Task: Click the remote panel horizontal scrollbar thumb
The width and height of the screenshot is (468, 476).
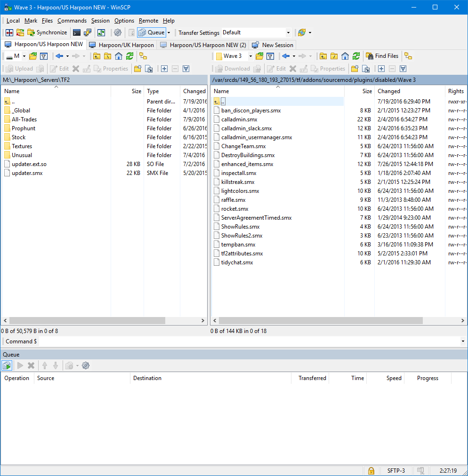Action: 321,321
